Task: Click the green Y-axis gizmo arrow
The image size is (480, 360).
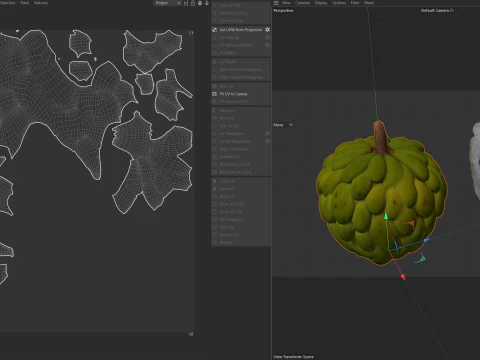Action: (386, 217)
